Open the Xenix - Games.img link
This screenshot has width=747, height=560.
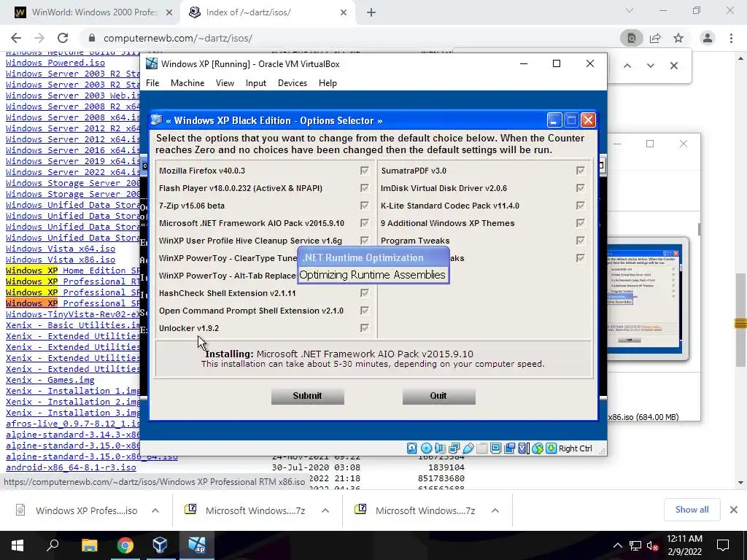pyautogui.click(x=50, y=380)
